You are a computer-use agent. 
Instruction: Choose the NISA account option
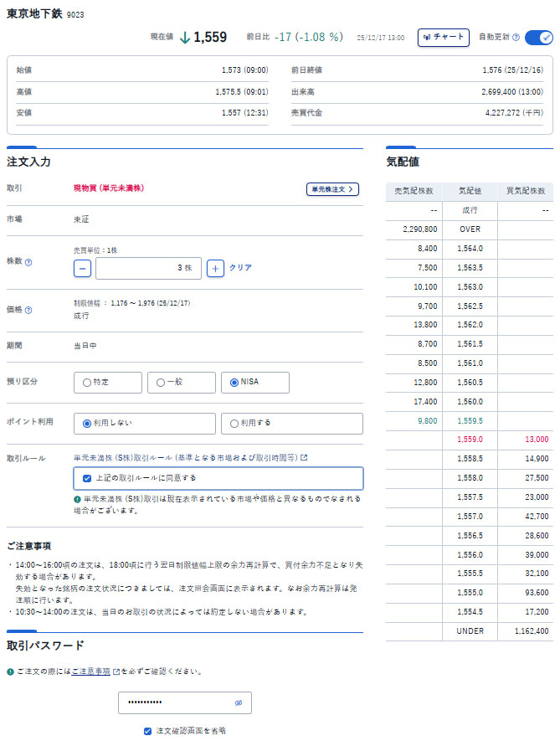(234, 383)
